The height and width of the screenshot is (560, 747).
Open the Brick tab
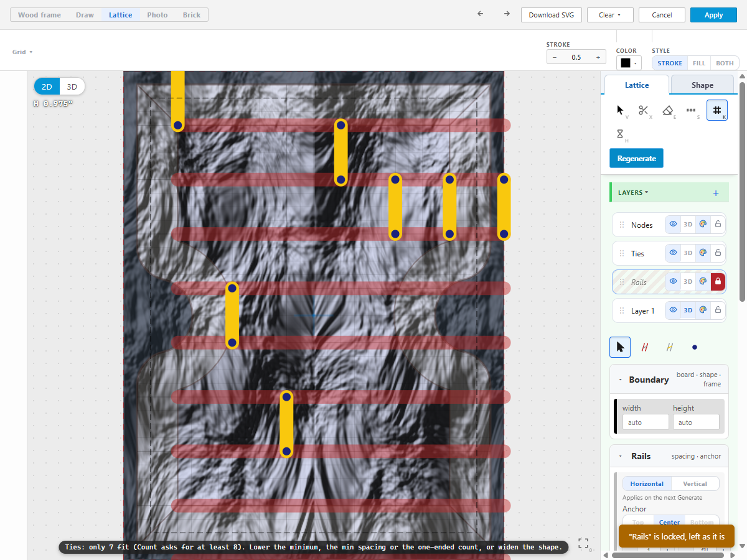[x=192, y=15]
